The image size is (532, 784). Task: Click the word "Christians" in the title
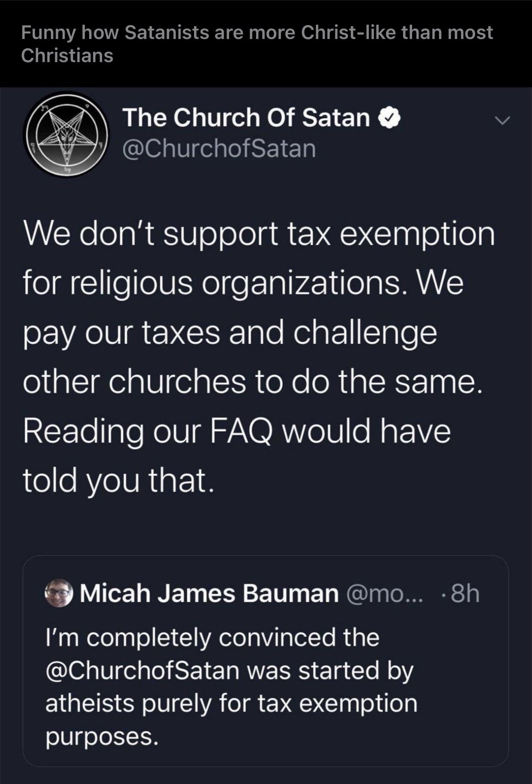(x=67, y=56)
